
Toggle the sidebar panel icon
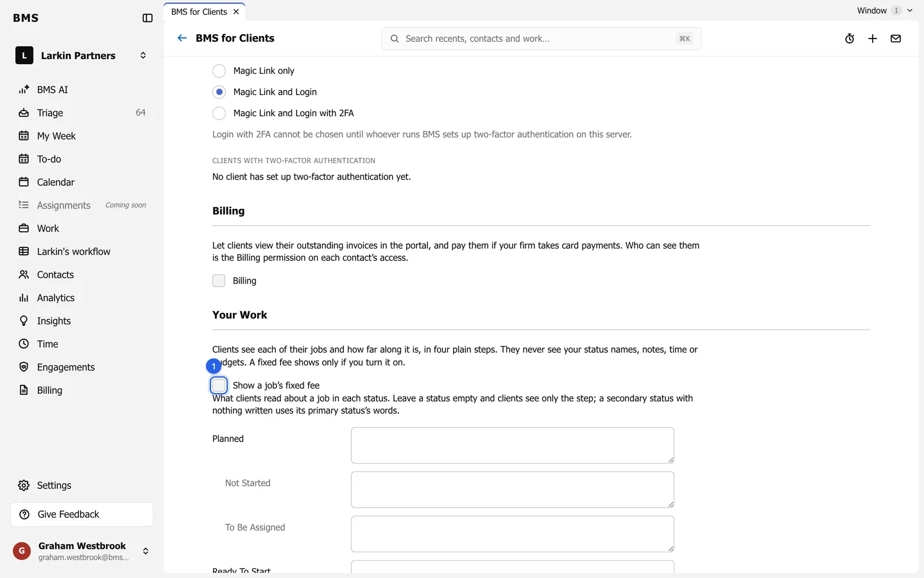tap(148, 18)
